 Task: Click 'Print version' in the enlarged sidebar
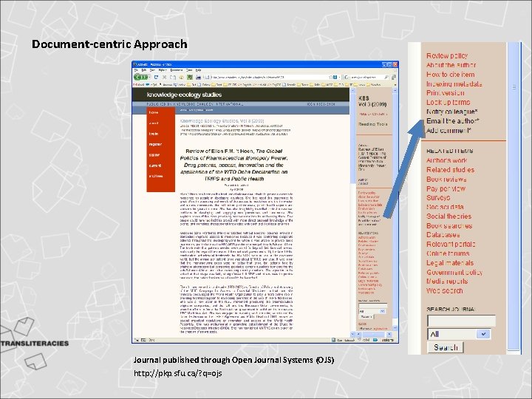pyautogui.click(x=445, y=93)
